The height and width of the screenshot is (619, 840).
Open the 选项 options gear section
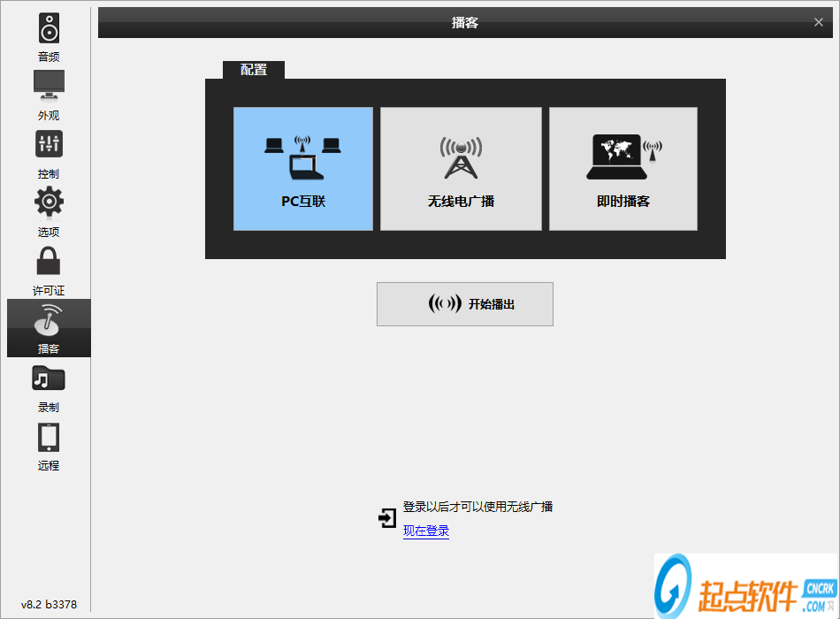point(49,211)
